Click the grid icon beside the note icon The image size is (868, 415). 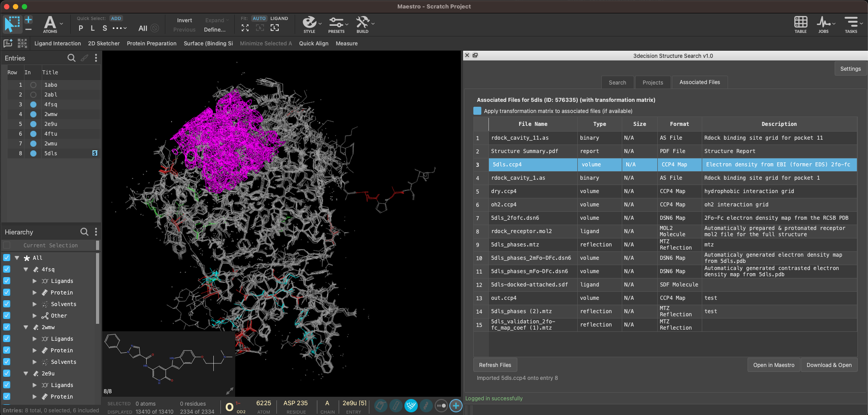point(22,43)
